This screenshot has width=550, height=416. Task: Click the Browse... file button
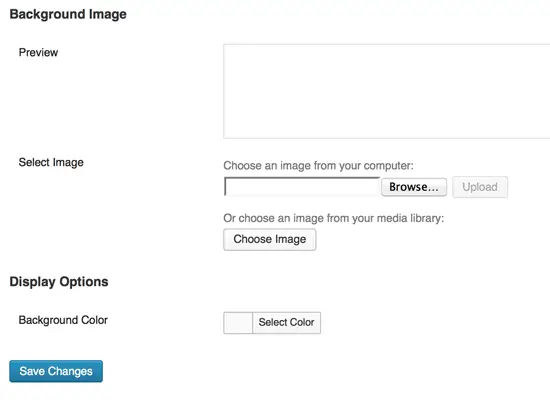coord(414,187)
